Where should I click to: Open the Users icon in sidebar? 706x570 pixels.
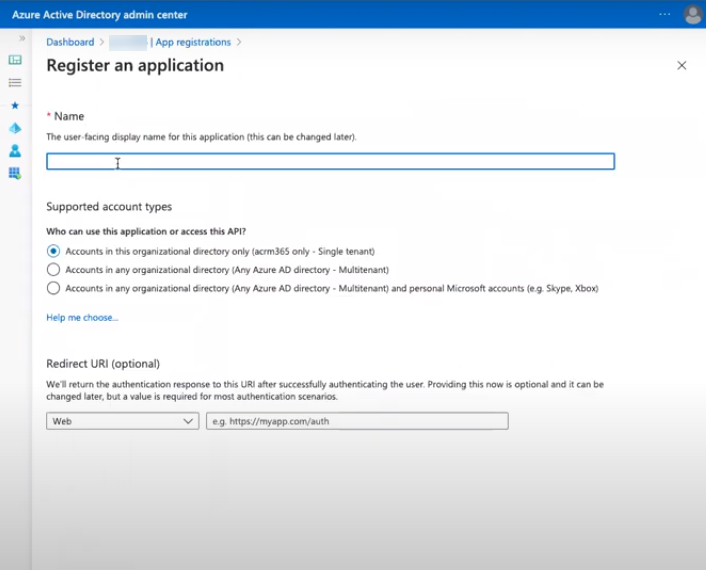click(15, 151)
